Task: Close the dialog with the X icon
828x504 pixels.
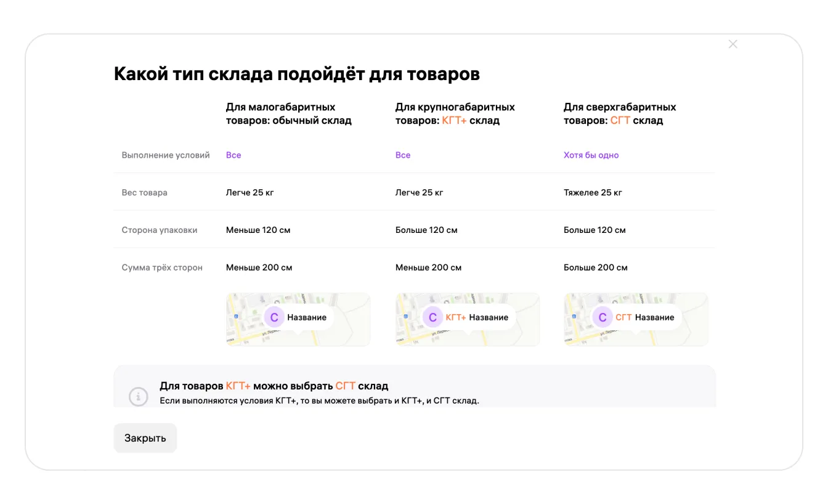Action: pos(733,44)
